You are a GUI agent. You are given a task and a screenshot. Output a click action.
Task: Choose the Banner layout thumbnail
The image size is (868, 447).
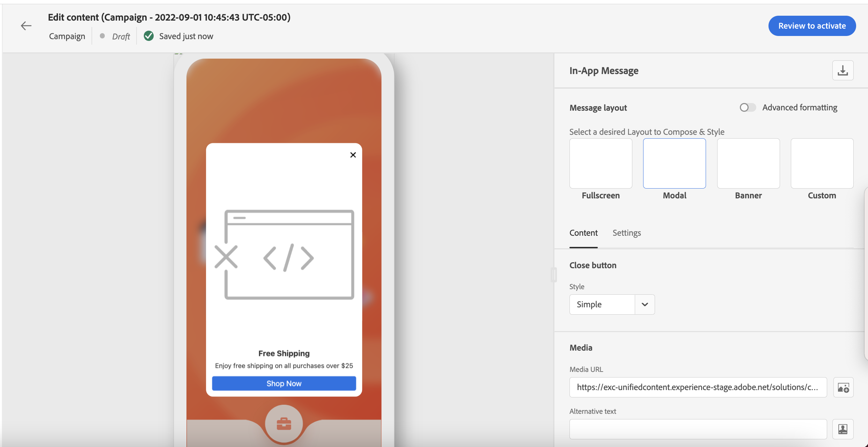[748, 163]
